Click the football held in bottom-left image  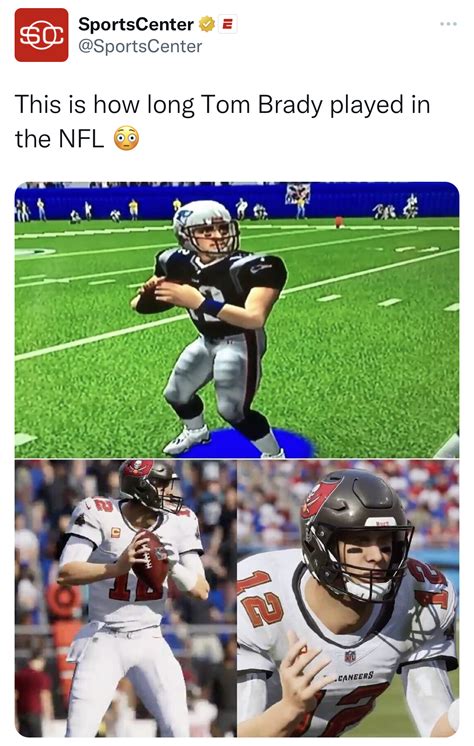coord(150,561)
